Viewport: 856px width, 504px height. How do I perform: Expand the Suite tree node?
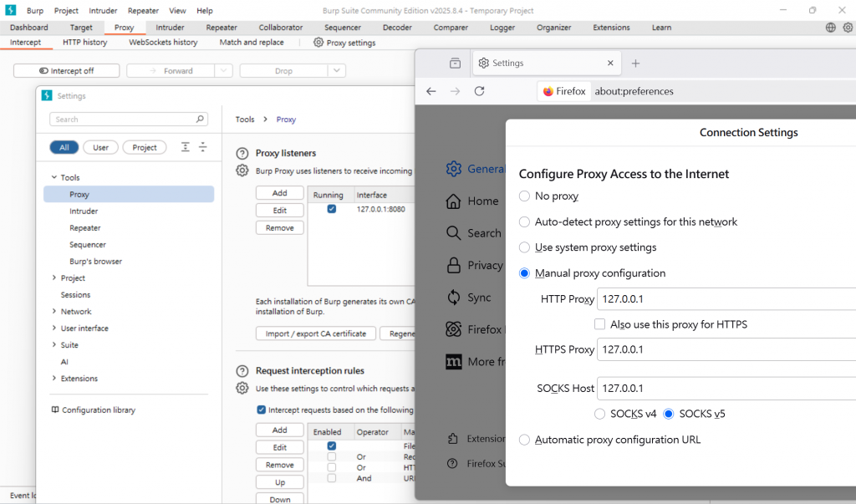point(54,344)
